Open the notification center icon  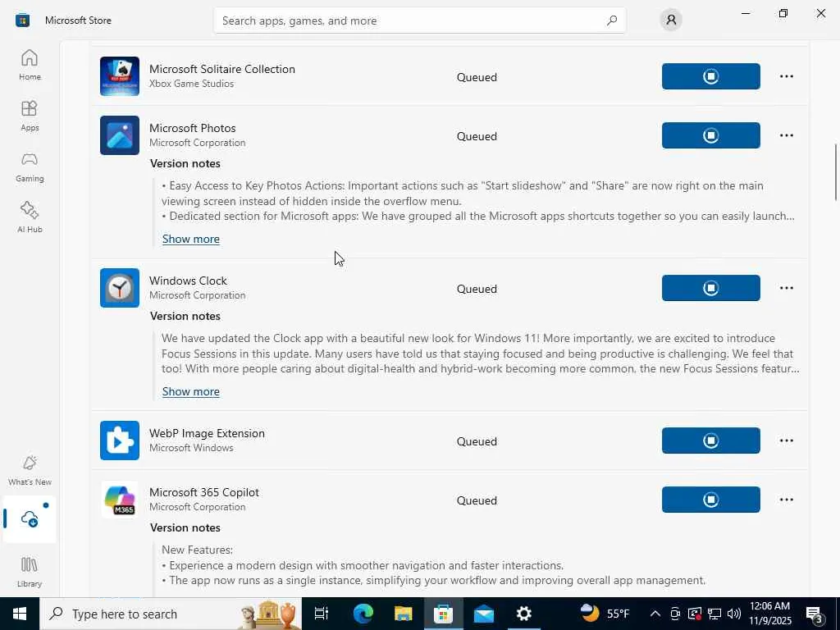(815, 614)
